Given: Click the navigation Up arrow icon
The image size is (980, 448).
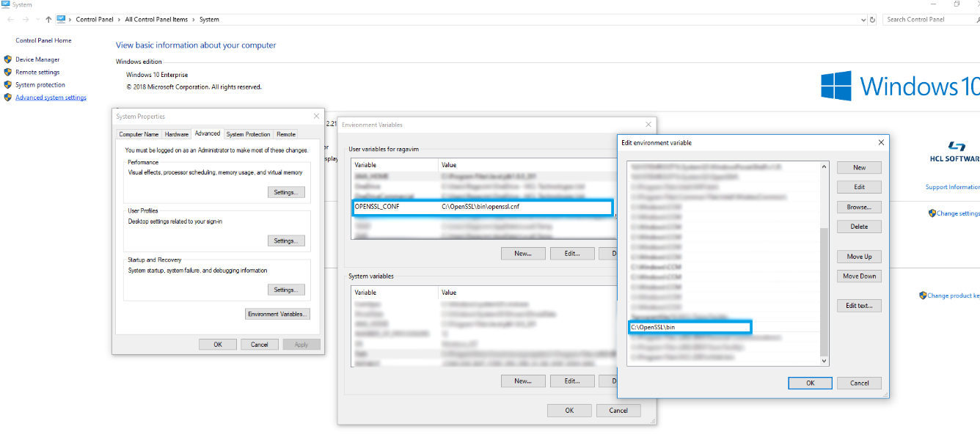Looking at the screenshot, I should (48, 20).
